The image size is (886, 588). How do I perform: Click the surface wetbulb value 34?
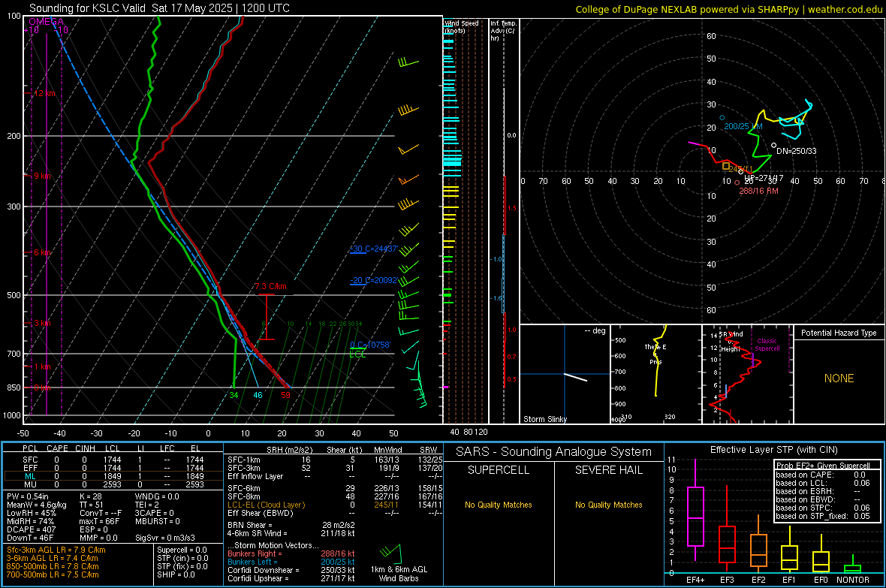(x=234, y=395)
